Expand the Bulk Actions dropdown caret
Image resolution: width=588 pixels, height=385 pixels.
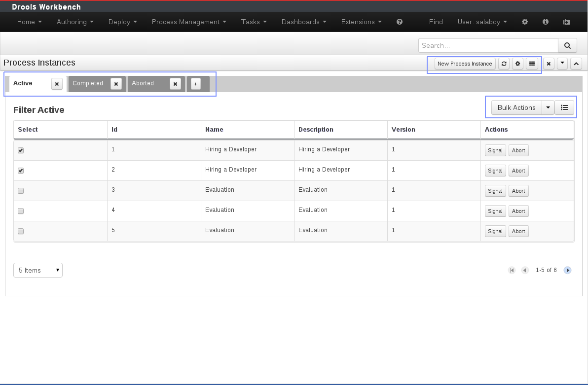(x=548, y=107)
